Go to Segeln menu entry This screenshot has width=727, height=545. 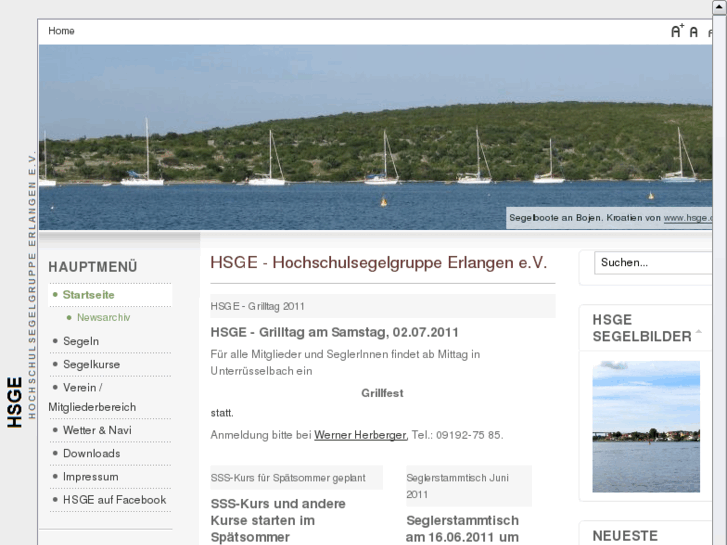81,341
